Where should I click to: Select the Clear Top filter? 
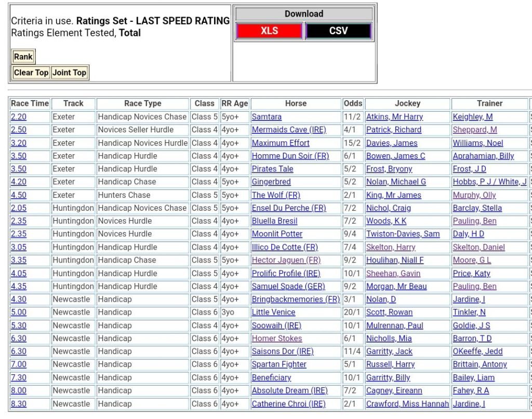pyautogui.click(x=31, y=73)
